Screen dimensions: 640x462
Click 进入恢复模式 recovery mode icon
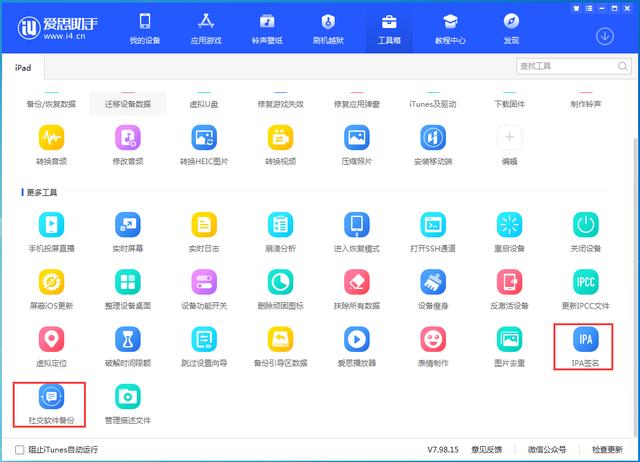[357, 224]
